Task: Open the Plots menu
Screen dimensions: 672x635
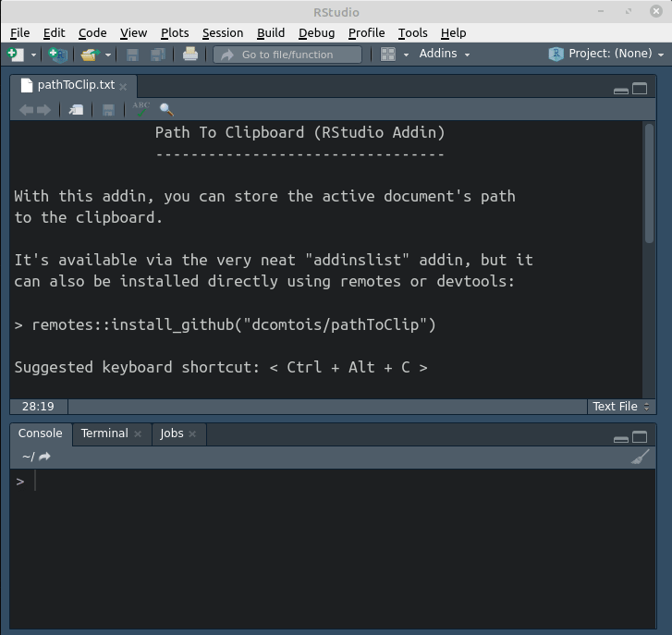Action: point(175,33)
